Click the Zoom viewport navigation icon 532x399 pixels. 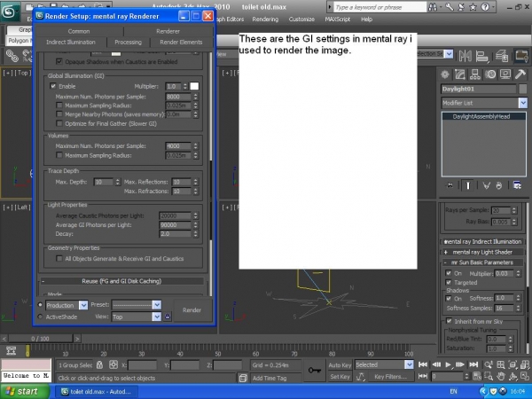pos(489,364)
